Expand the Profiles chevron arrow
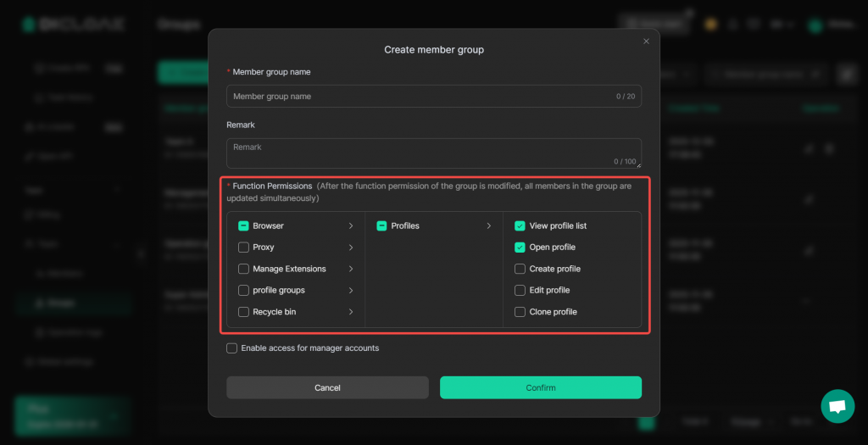 pos(489,226)
